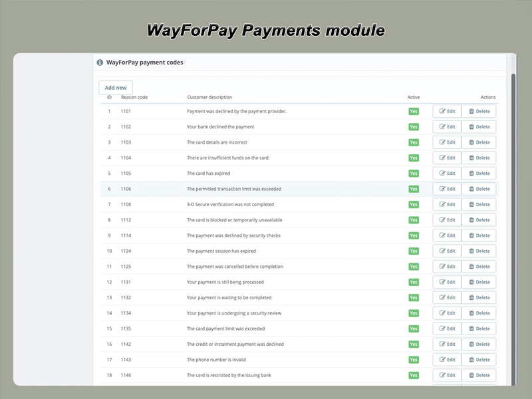Edit the 1135 card payment limit row
532x399 pixels.
pyautogui.click(x=447, y=329)
